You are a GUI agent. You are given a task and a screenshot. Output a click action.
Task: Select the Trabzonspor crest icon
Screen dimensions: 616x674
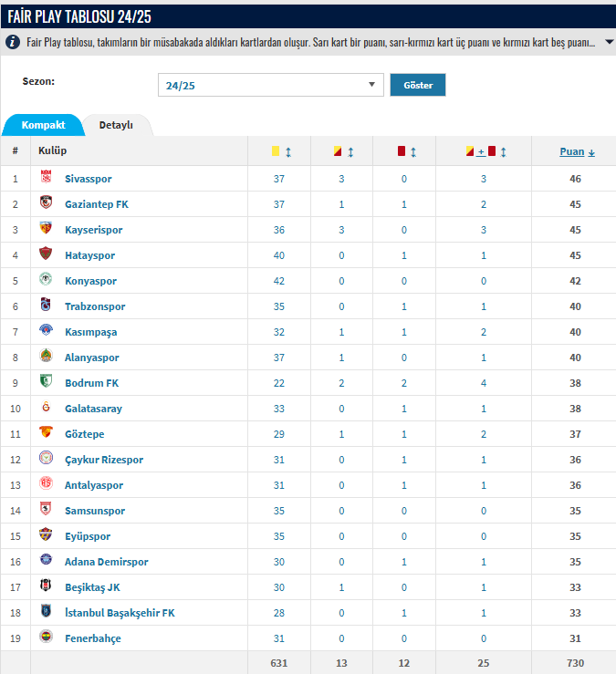coord(46,305)
